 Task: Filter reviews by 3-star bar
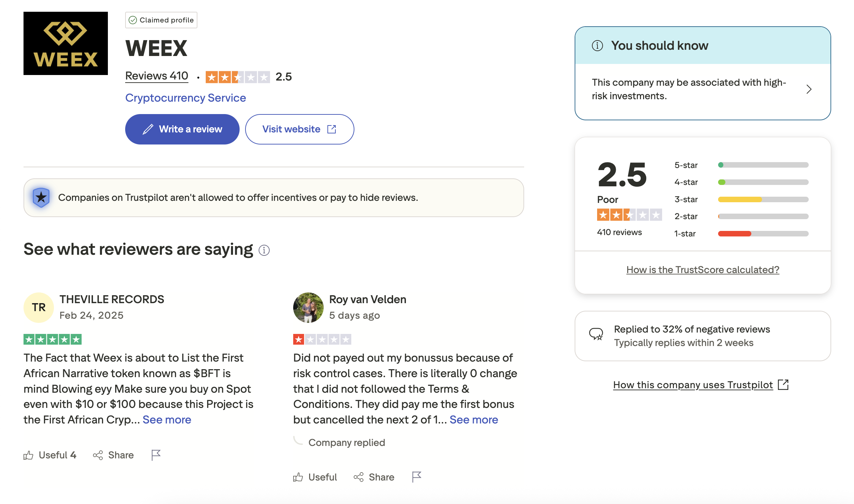(763, 199)
